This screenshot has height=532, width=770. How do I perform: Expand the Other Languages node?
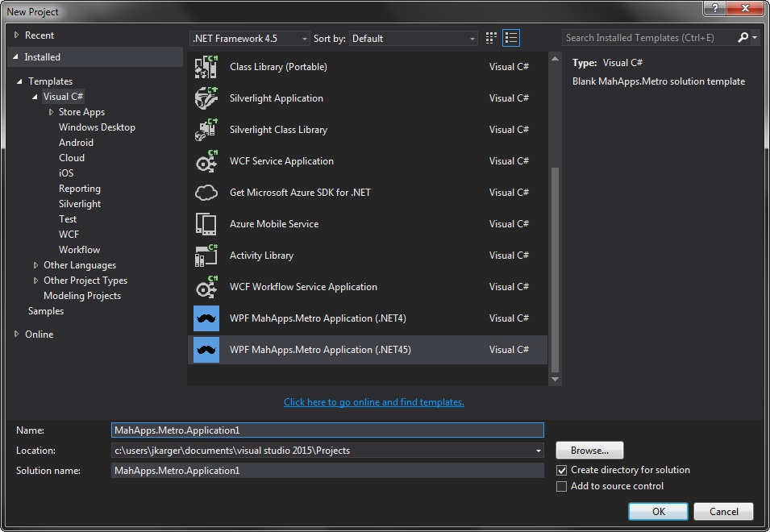pyautogui.click(x=35, y=265)
